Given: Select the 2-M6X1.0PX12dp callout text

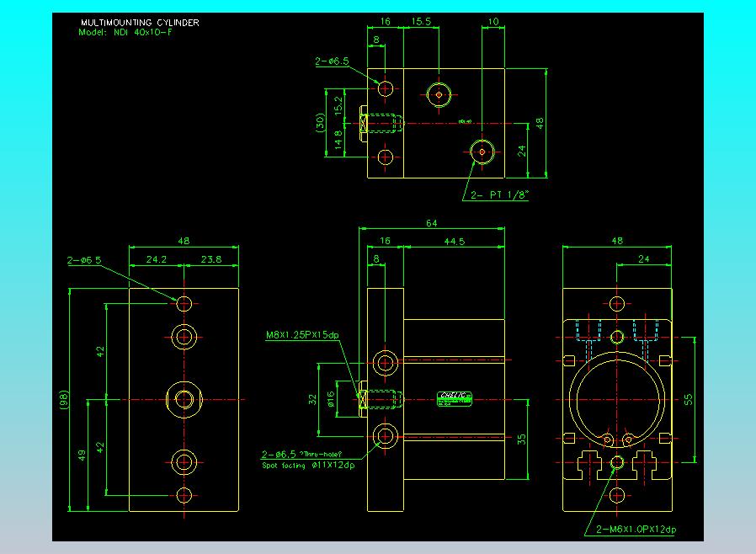Looking at the screenshot, I should pos(637,529).
